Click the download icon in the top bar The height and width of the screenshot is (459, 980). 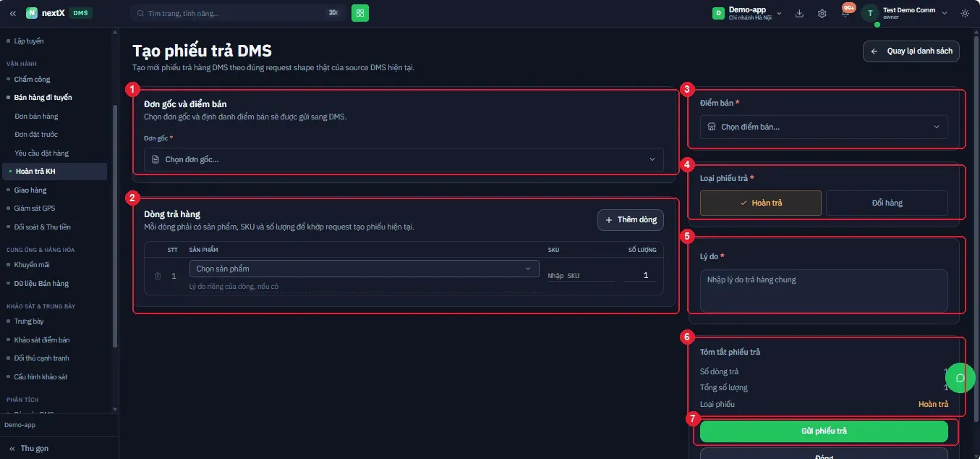click(799, 13)
